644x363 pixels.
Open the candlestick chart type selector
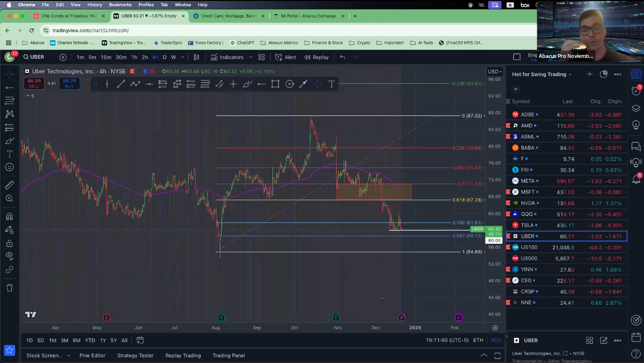196,57
